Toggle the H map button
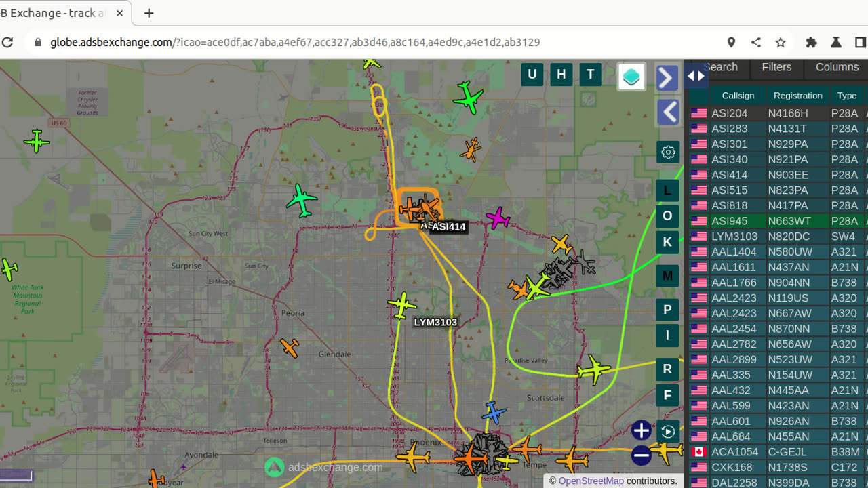The image size is (868, 488). click(561, 75)
